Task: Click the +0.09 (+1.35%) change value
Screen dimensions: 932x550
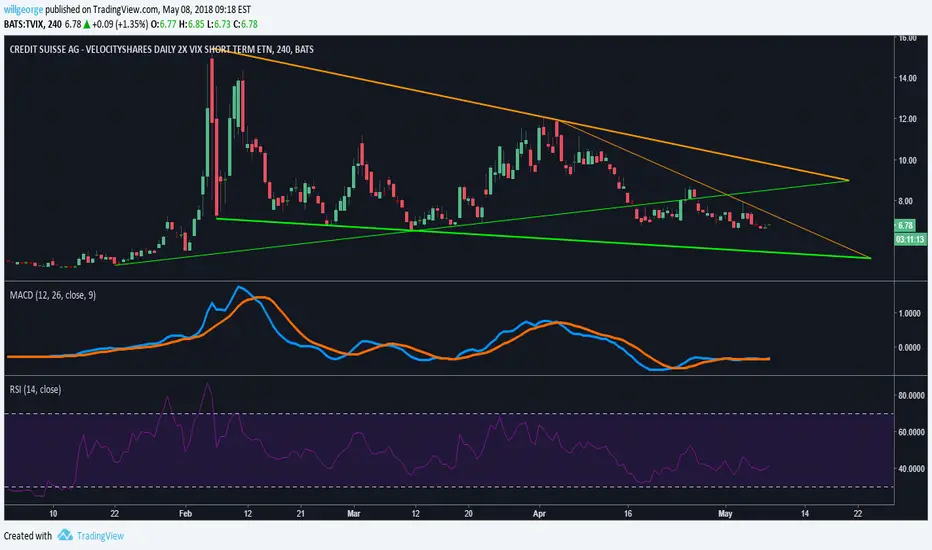Action: click(120, 24)
